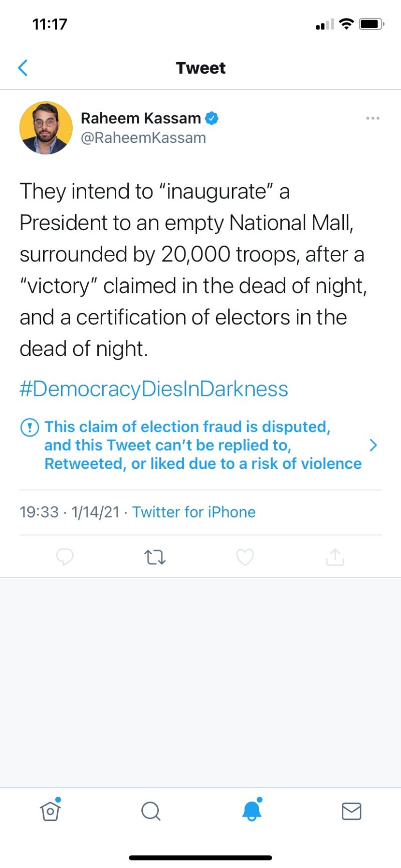
Task: Tap the 19:33 · 1/14/21 timestamp
Action: (x=70, y=512)
